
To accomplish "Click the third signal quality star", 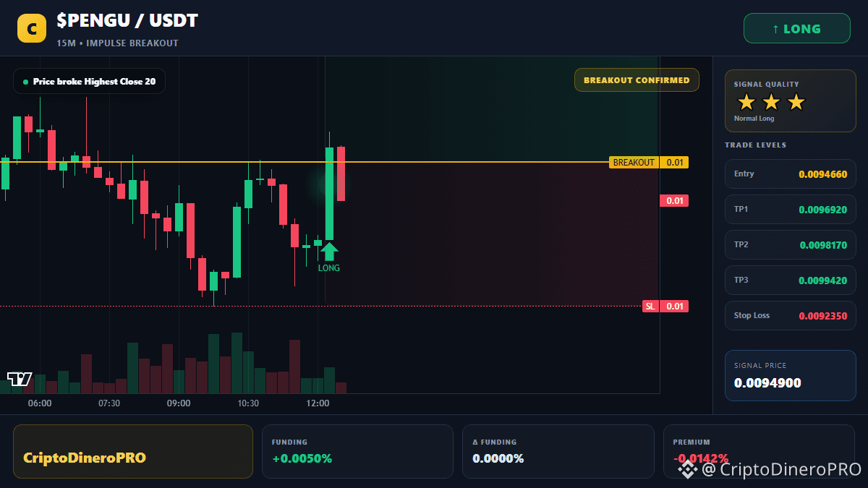I will tap(796, 102).
